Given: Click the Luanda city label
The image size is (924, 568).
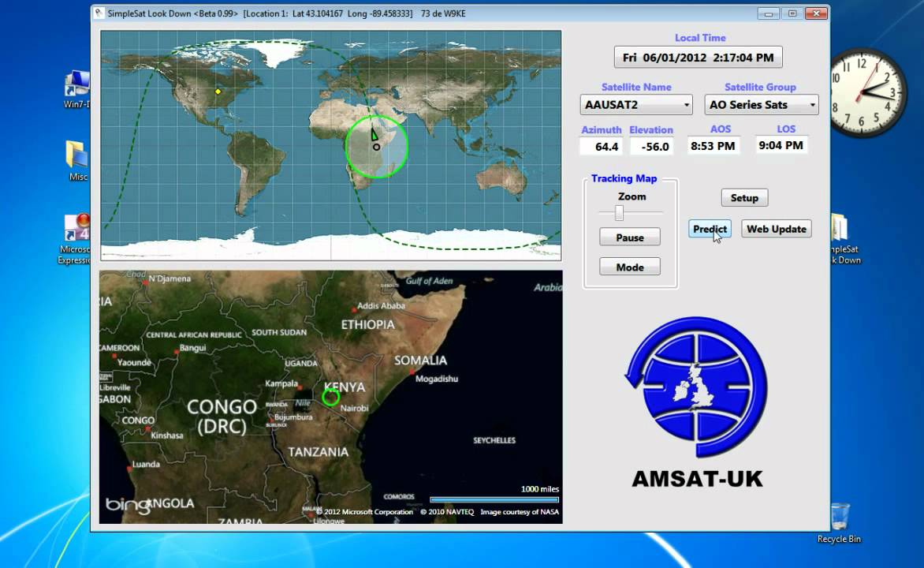Looking at the screenshot, I should 146,464.
